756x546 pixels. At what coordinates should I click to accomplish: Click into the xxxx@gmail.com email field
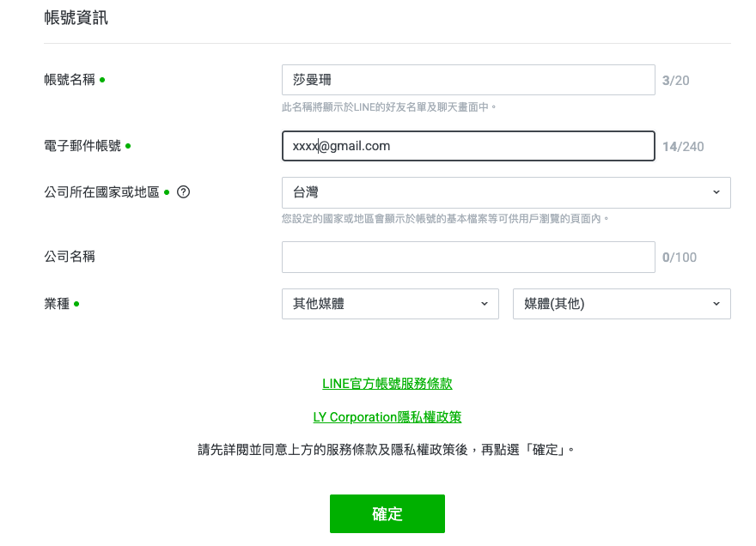[468, 146]
